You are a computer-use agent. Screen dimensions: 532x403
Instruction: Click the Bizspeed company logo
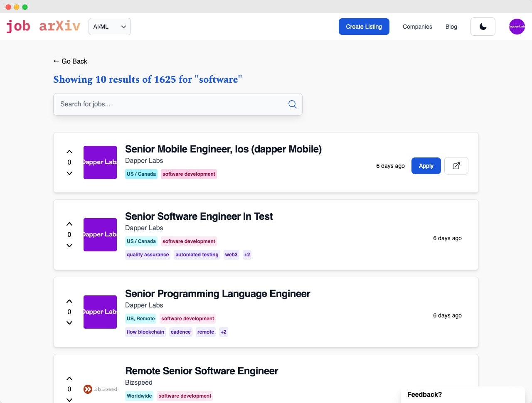coord(100,389)
